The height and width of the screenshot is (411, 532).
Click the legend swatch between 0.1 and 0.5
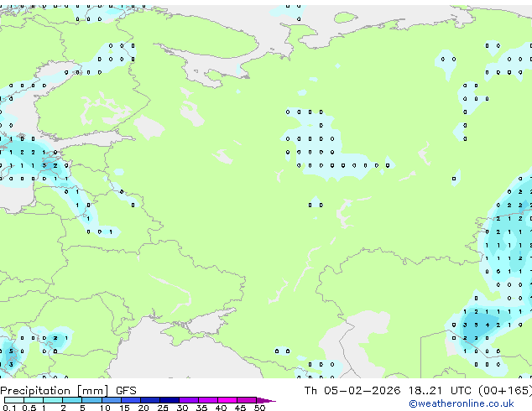14,400
